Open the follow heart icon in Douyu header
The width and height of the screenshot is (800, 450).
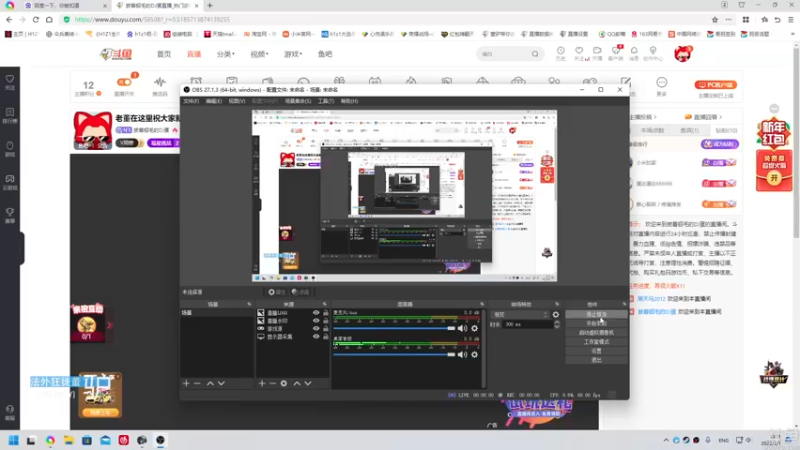[x=579, y=51]
